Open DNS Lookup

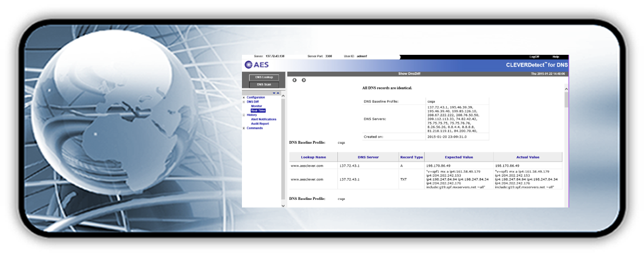pos(264,77)
